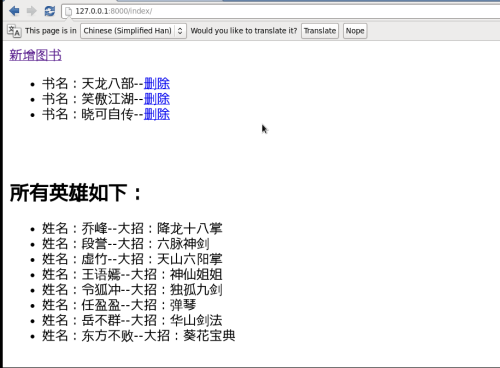Click the language dropdown stepper arrows

[x=180, y=31]
